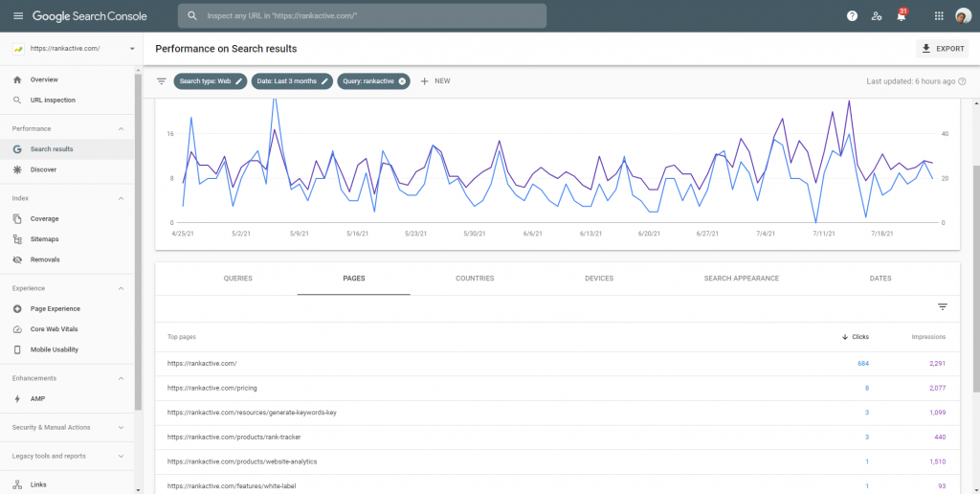Click the Google G Search results icon
980x494 pixels.
[17, 149]
